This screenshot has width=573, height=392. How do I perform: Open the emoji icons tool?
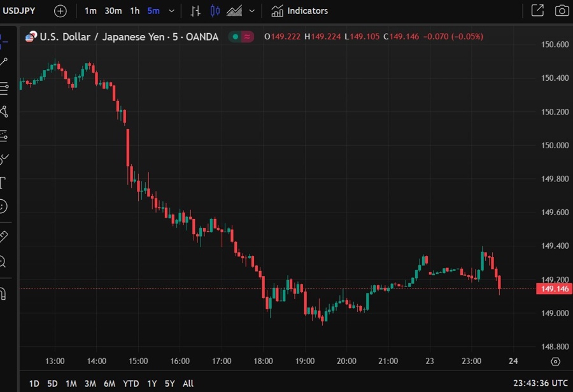[x=3, y=206]
